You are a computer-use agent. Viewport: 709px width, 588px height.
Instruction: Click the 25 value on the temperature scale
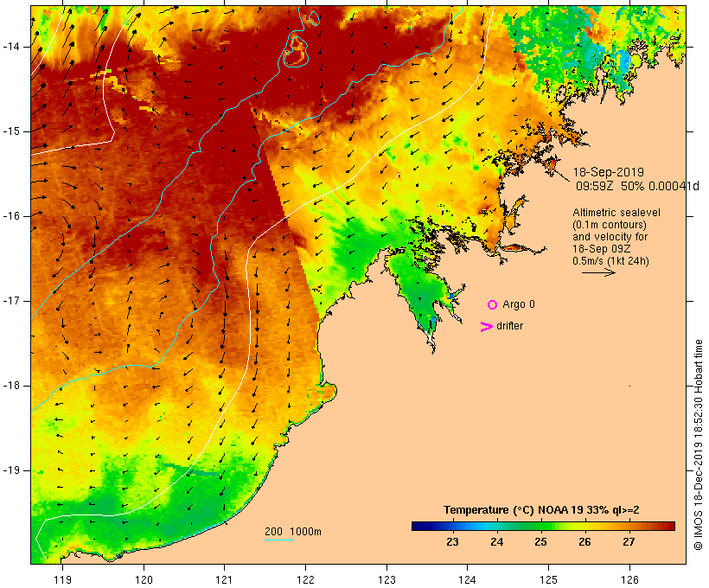coord(540,542)
